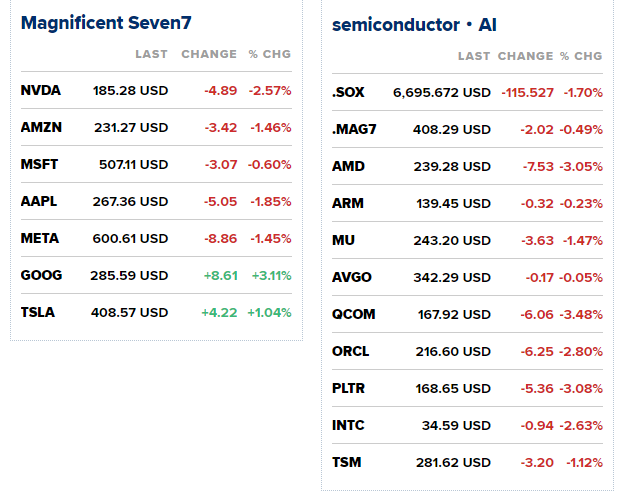
Task: Click the MU ticker symbol
Action: pyautogui.click(x=343, y=240)
